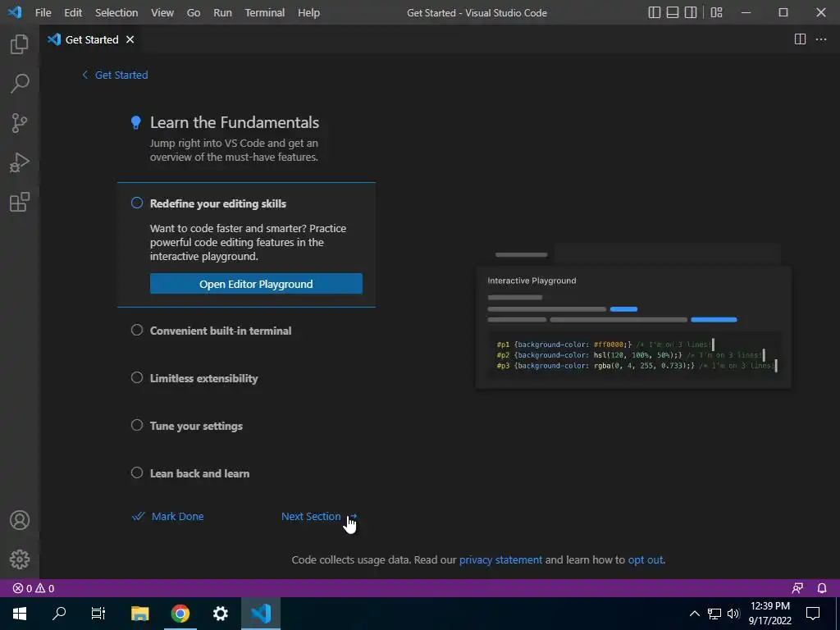Click the VS Code logo in title bar
The image size is (840, 630).
click(x=15, y=11)
